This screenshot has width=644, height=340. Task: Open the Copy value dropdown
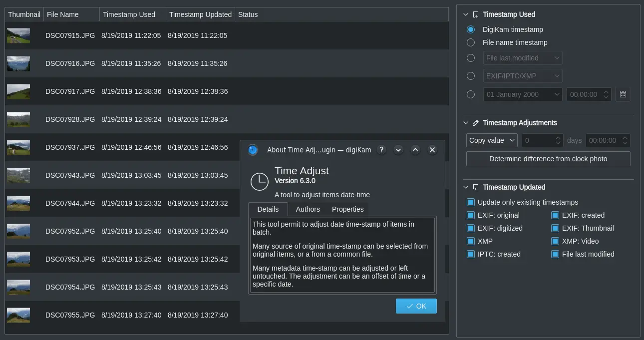point(491,140)
